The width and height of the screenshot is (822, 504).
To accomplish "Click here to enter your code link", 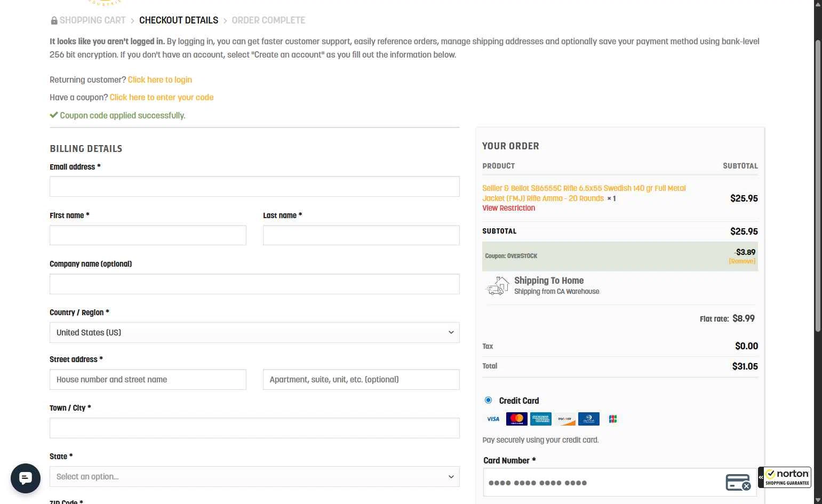I will click(162, 98).
